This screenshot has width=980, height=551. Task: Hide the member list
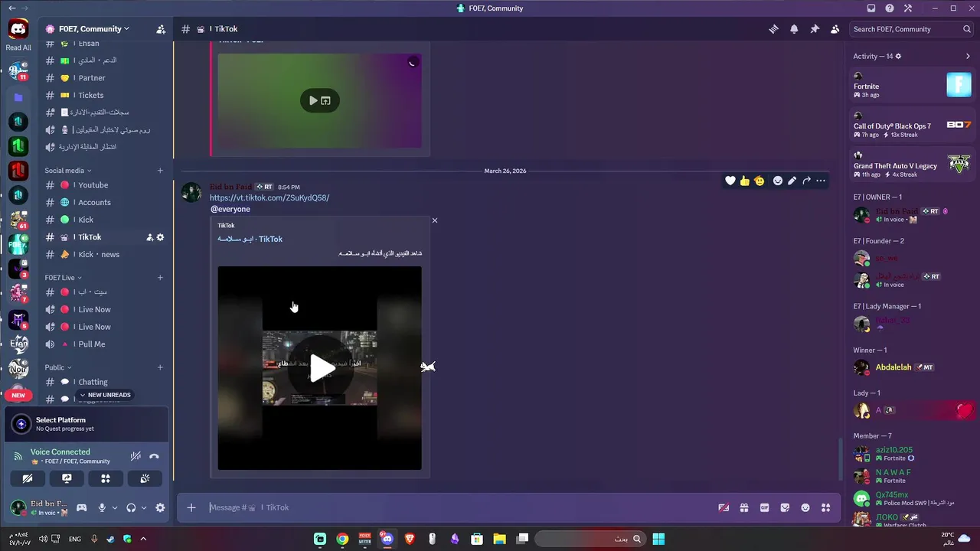point(835,29)
